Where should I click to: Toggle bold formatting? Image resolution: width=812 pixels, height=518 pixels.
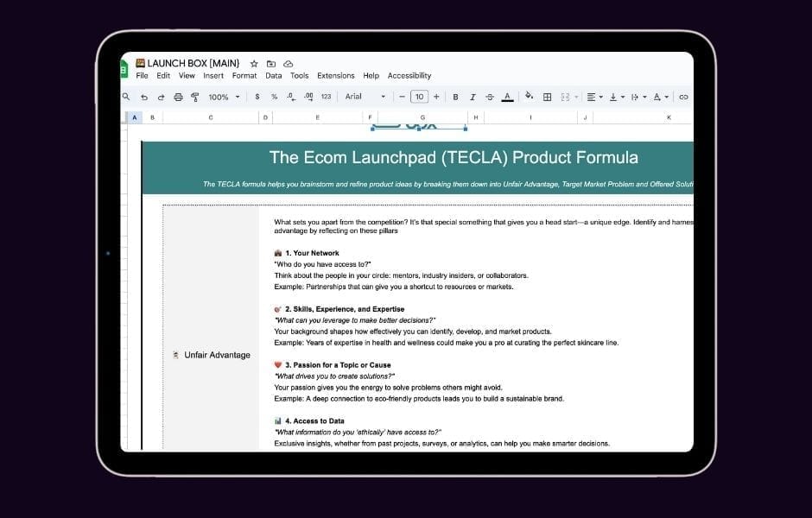click(455, 98)
